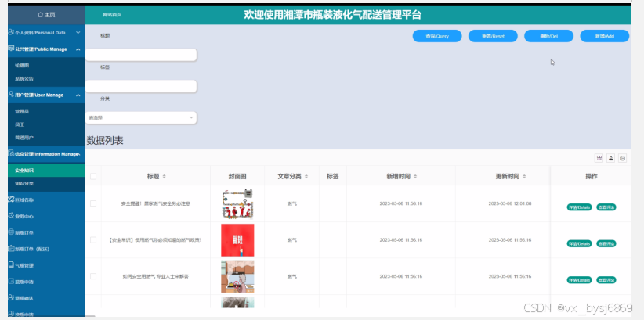Open Details for the 【安全常识】 row

coord(579,243)
